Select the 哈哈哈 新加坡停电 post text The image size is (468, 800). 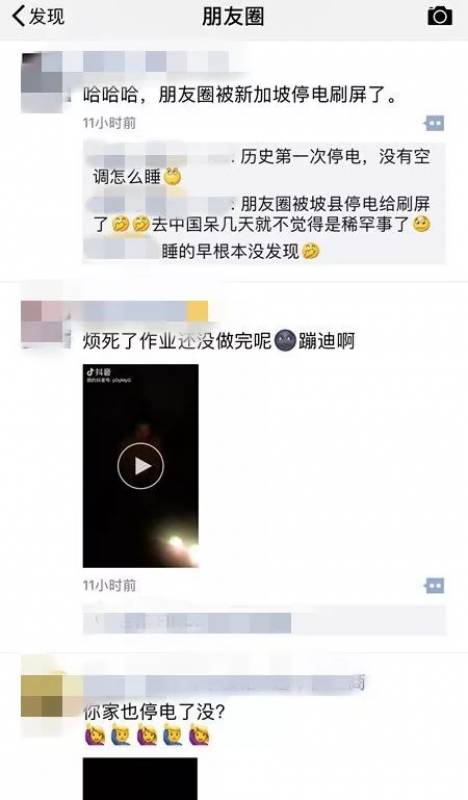coord(240,95)
